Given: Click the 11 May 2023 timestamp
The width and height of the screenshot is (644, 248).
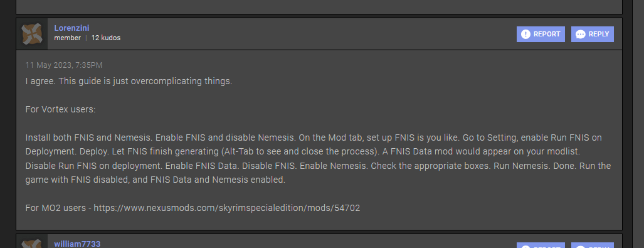Looking at the screenshot, I should pos(64,65).
